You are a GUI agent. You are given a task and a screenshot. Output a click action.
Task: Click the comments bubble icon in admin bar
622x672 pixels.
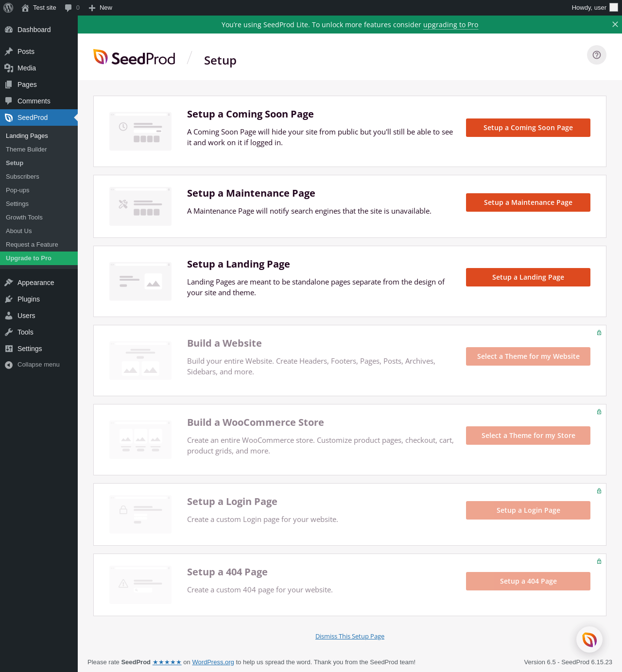69,8
